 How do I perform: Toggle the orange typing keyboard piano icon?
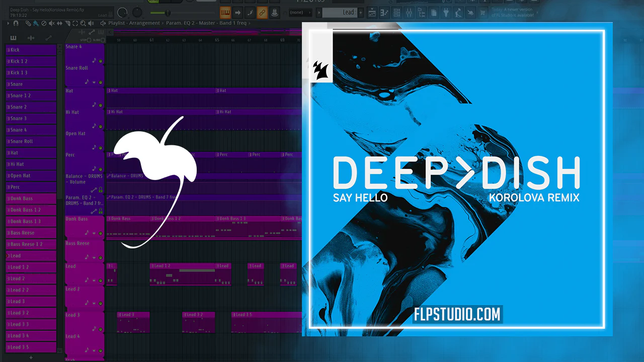point(225,12)
